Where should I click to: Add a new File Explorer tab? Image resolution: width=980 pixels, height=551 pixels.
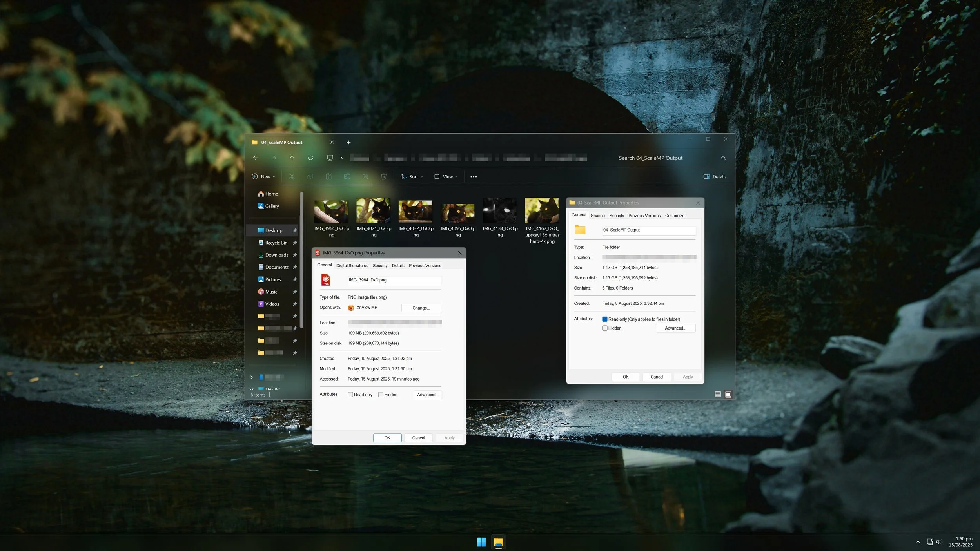[x=348, y=143]
